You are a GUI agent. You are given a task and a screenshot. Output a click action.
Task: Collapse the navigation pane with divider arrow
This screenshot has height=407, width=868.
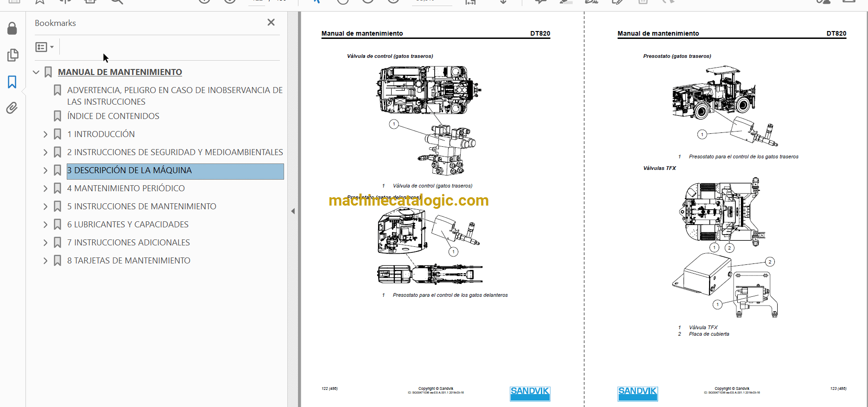tap(293, 211)
